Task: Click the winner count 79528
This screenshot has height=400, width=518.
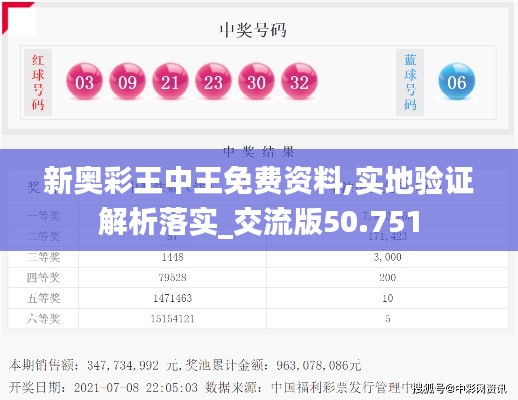Action: click(x=173, y=277)
